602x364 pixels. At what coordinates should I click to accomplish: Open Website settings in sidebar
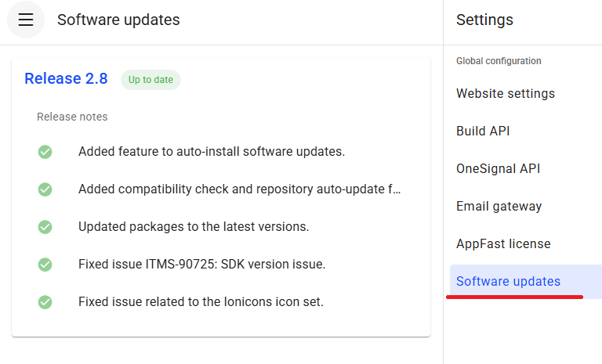click(506, 94)
